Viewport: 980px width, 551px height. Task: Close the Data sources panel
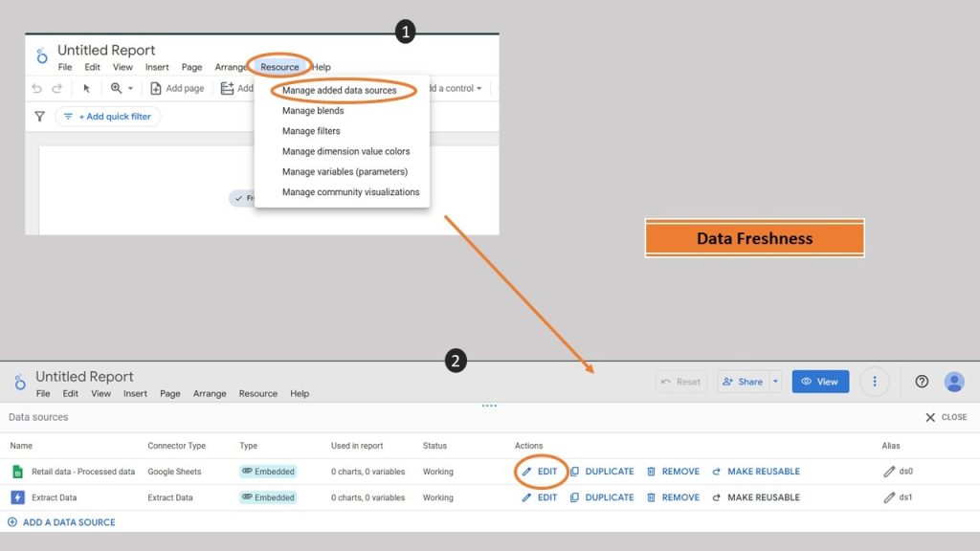pyautogui.click(x=947, y=417)
